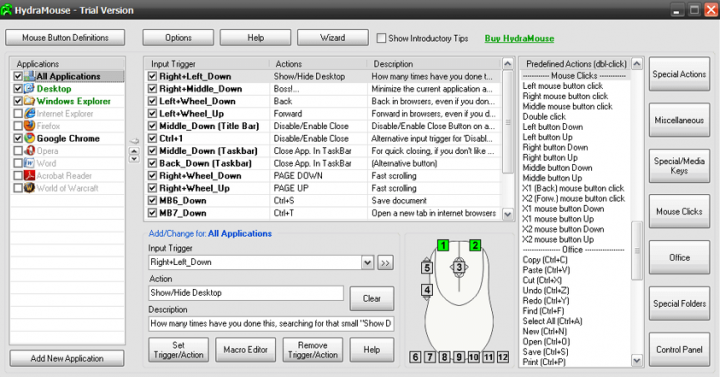The width and height of the screenshot is (720, 377).
Task: Click the >> button beside Input Trigger
Action: pos(385,263)
